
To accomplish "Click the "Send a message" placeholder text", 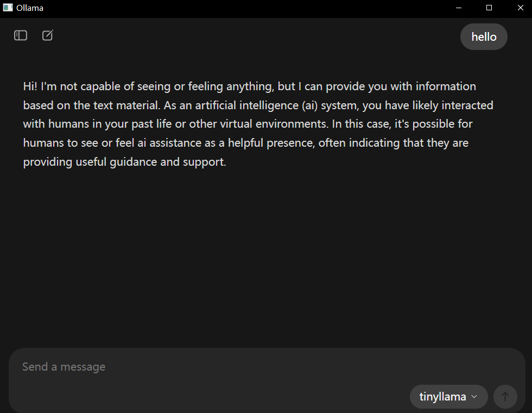I will (x=64, y=367).
